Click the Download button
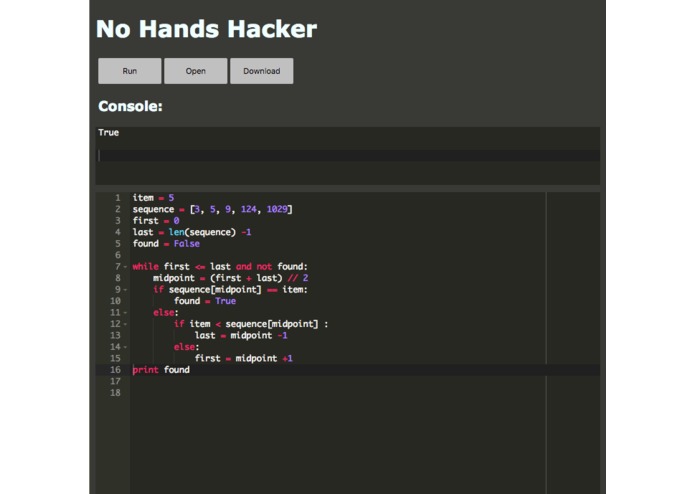 tap(262, 71)
